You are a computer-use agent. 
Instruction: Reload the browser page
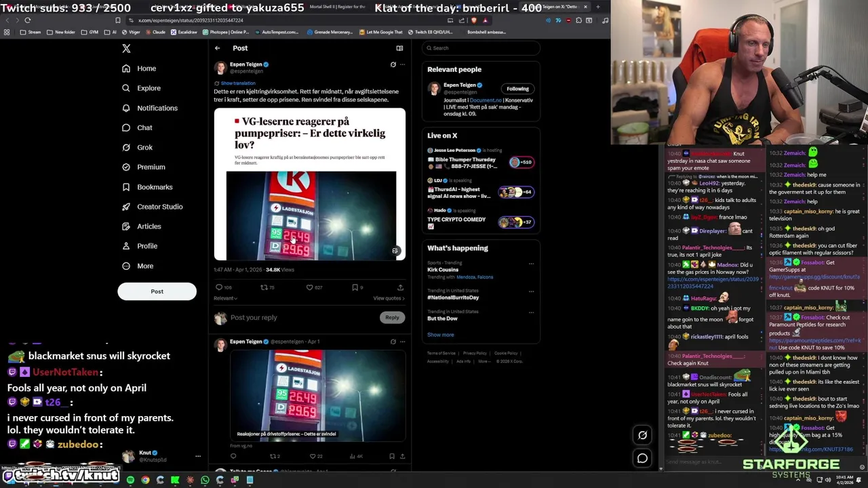click(x=28, y=20)
